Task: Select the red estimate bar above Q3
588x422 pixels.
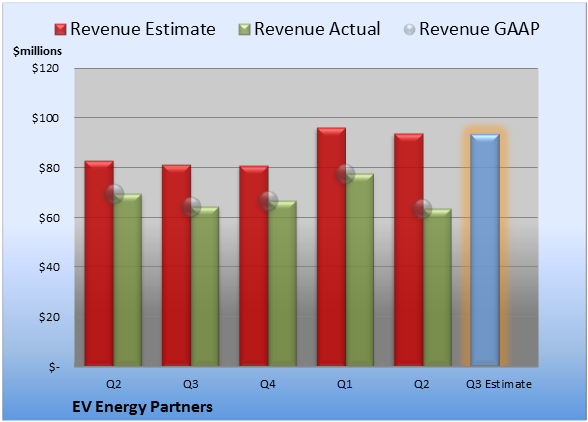Action: [176, 265]
